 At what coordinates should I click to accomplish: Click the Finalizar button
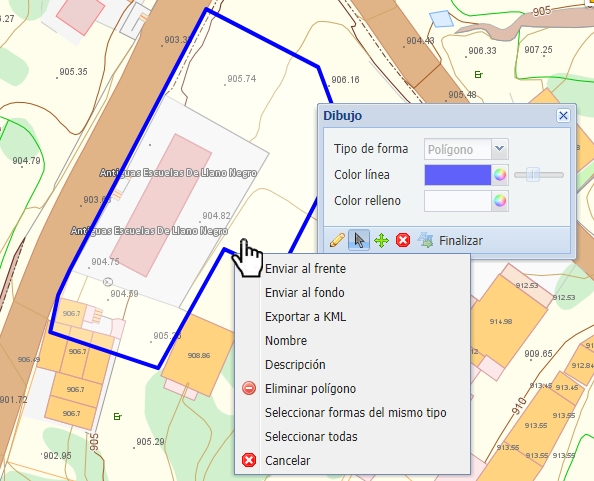461,240
